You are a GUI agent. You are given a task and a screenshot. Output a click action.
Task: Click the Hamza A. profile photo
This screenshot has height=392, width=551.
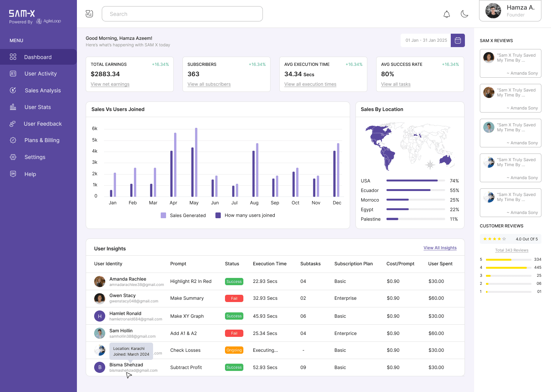493,11
